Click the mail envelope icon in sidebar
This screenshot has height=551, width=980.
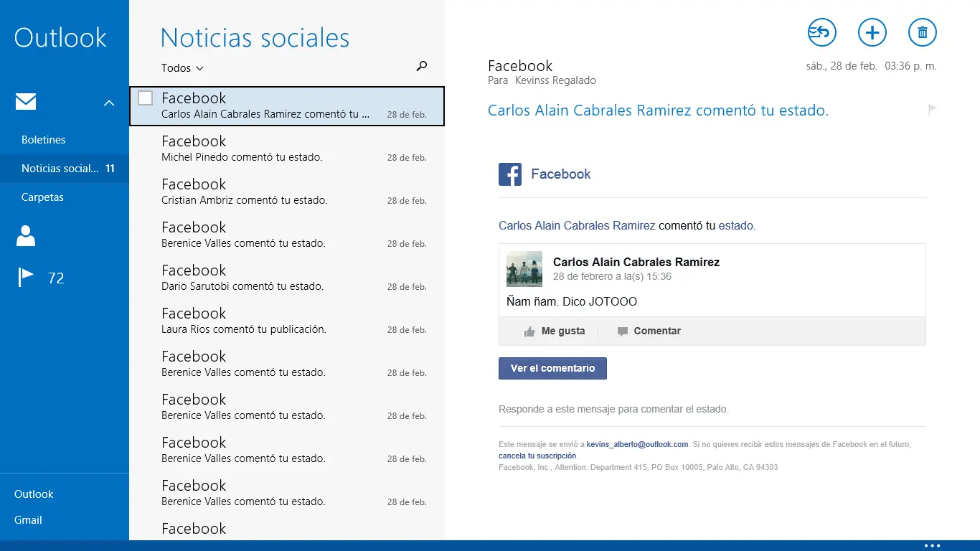tap(26, 103)
